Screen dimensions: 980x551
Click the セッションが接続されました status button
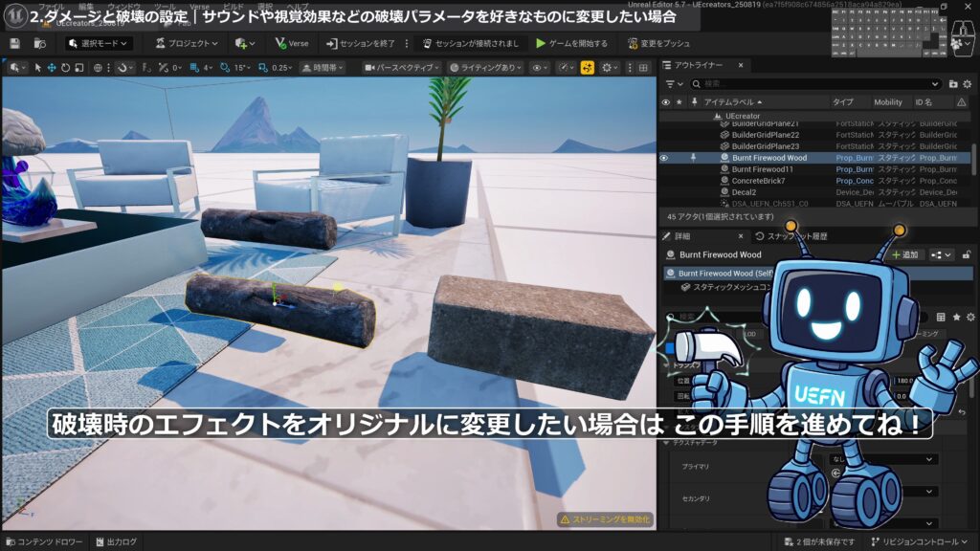471,43
